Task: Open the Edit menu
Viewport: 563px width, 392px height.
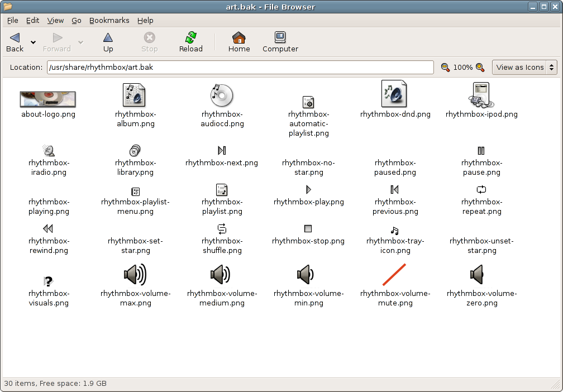Action: [32, 21]
